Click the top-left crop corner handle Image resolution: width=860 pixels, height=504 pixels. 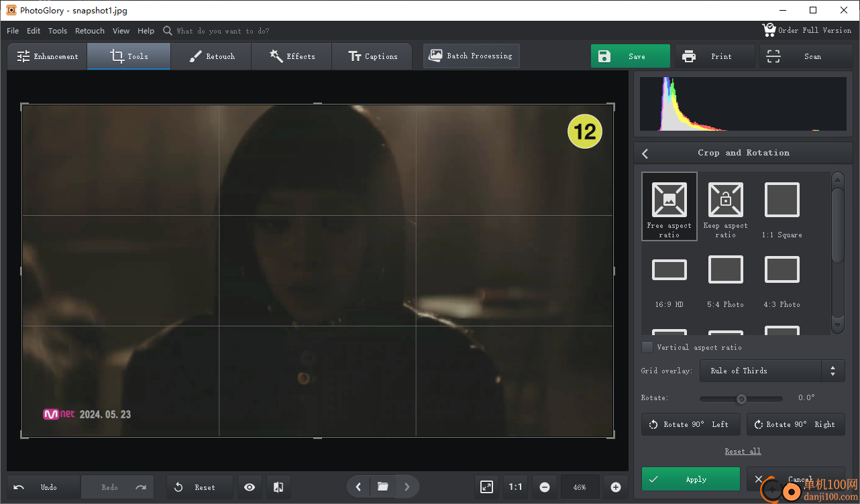point(23,106)
